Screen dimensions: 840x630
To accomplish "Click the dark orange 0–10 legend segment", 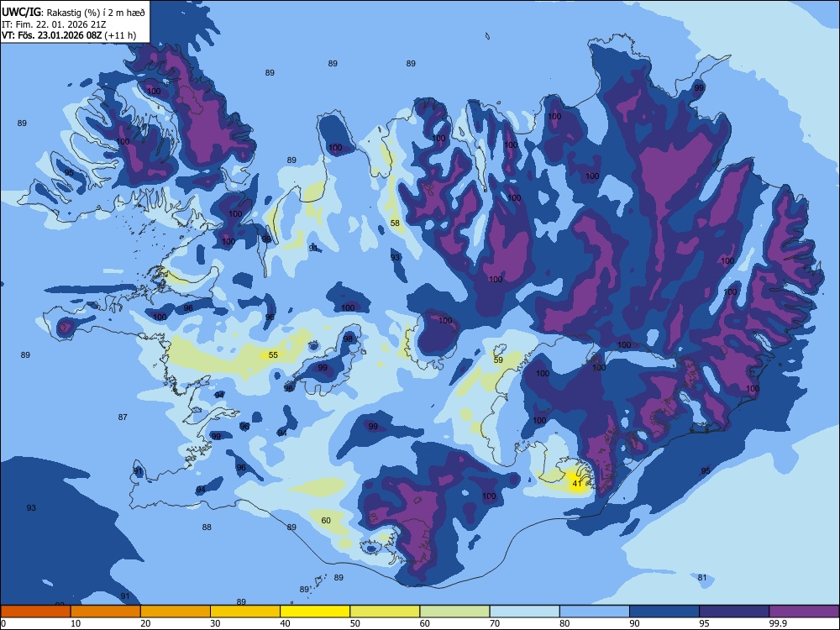I will click(x=35, y=612).
